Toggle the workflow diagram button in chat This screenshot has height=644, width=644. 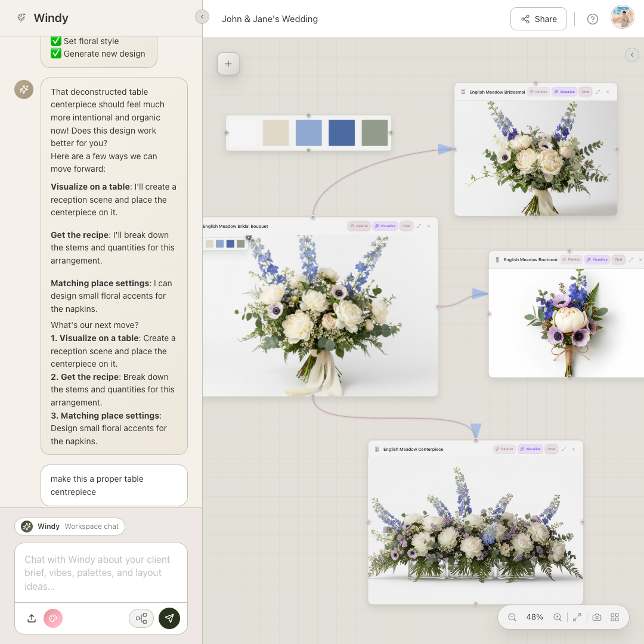click(141, 618)
